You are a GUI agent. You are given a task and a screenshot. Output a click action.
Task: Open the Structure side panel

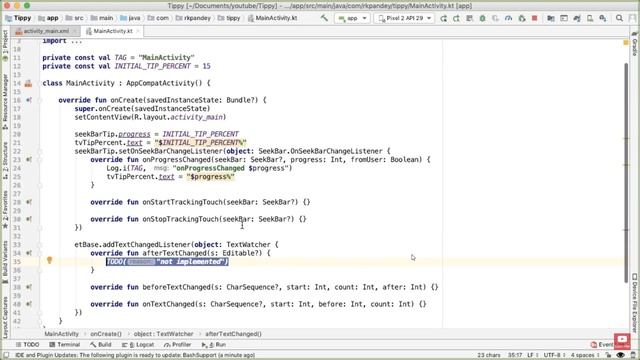click(5, 160)
